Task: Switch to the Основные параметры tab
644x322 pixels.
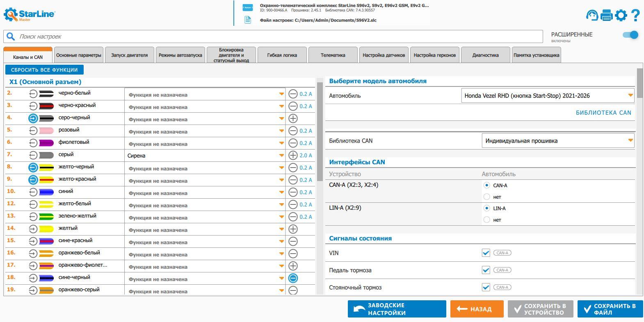Action: [79, 55]
